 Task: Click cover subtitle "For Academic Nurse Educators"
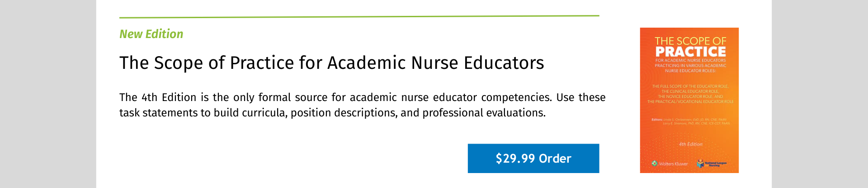click(690, 60)
